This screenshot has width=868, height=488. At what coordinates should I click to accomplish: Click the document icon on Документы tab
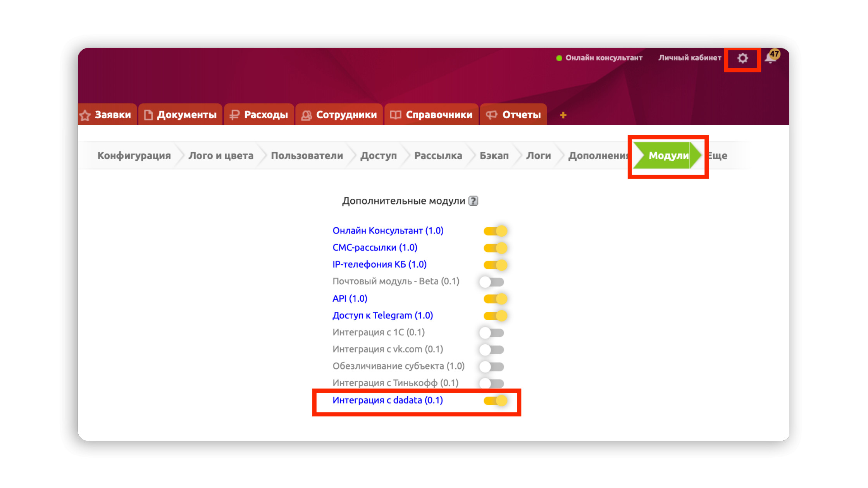pyautogui.click(x=148, y=115)
